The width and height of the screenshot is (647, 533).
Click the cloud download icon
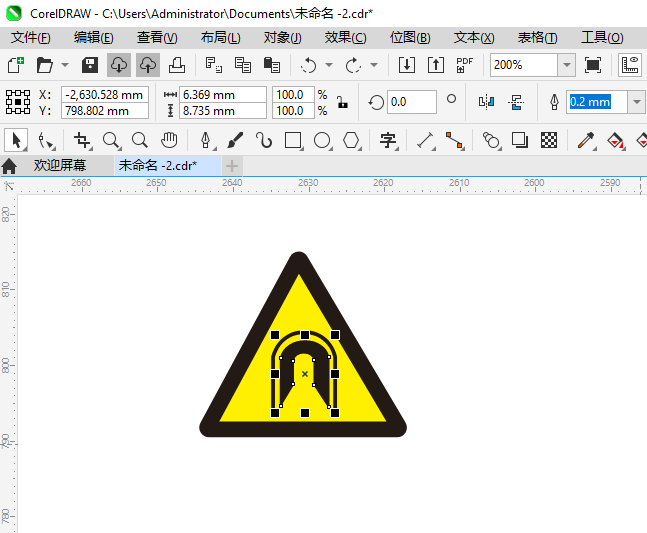[119, 65]
